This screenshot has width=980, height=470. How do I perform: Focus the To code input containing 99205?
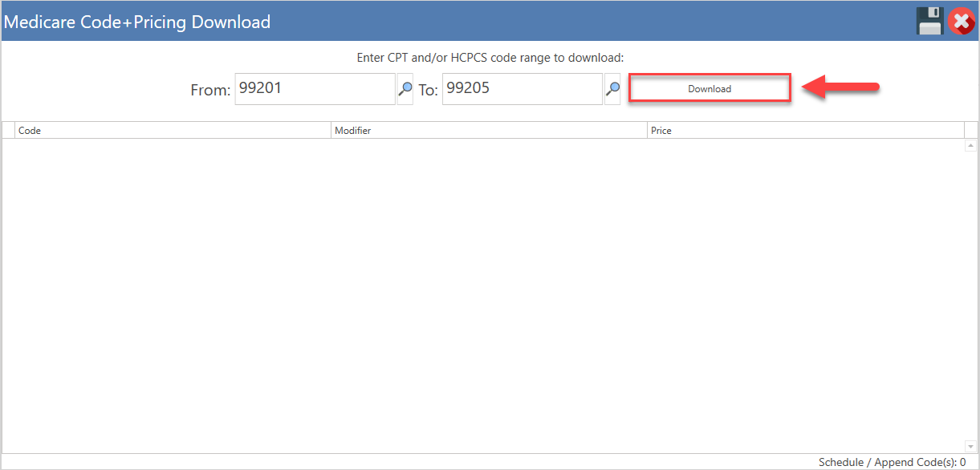pos(522,89)
